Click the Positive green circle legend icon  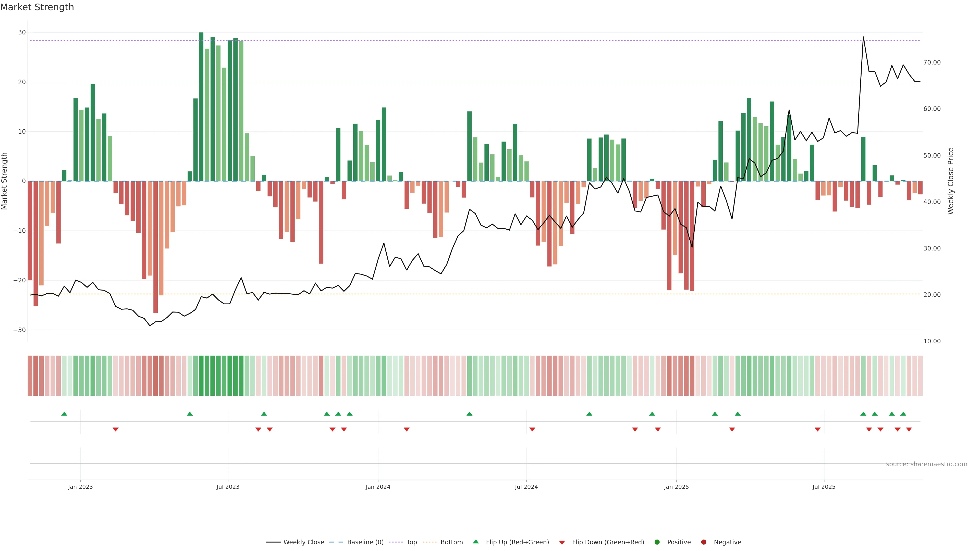pos(657,542)
